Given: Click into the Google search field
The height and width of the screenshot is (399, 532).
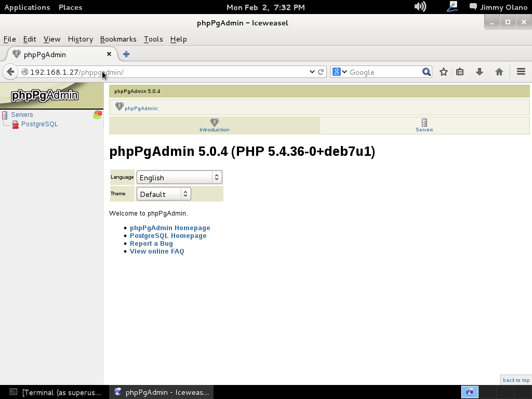Looking at the screenshot, I should point(383,72).
